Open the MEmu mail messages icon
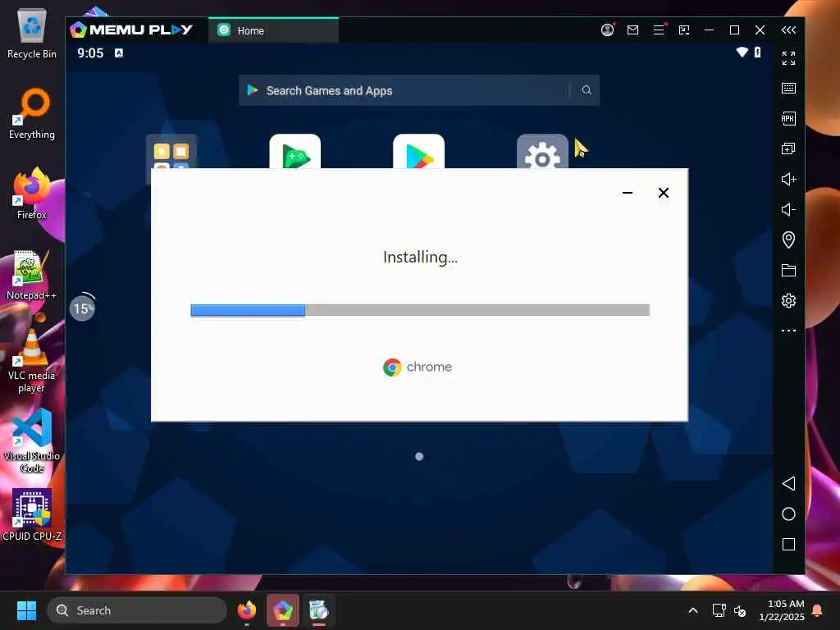 click(632, 30)
